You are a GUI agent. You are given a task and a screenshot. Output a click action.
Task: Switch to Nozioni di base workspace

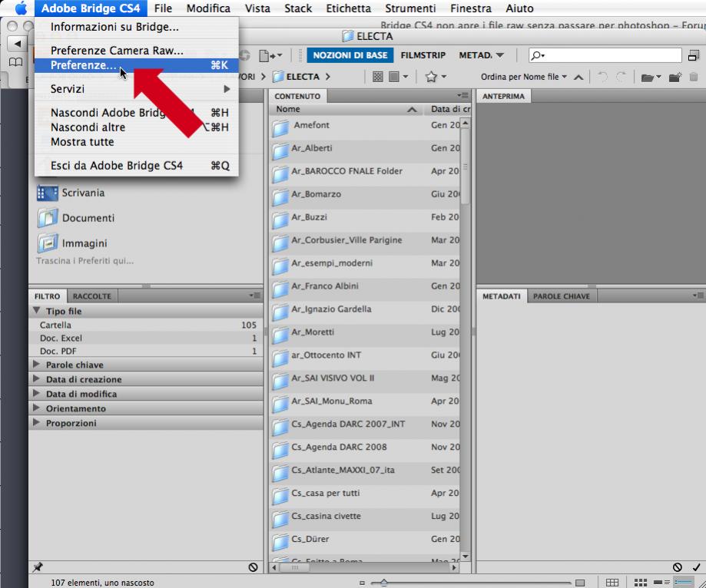350,55
